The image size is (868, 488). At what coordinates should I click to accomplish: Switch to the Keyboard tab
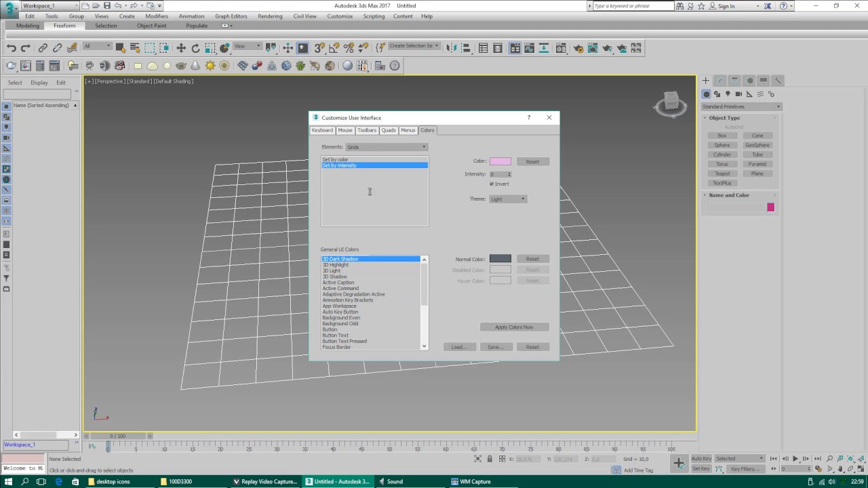pyautogui.click(x=322, y=130)
